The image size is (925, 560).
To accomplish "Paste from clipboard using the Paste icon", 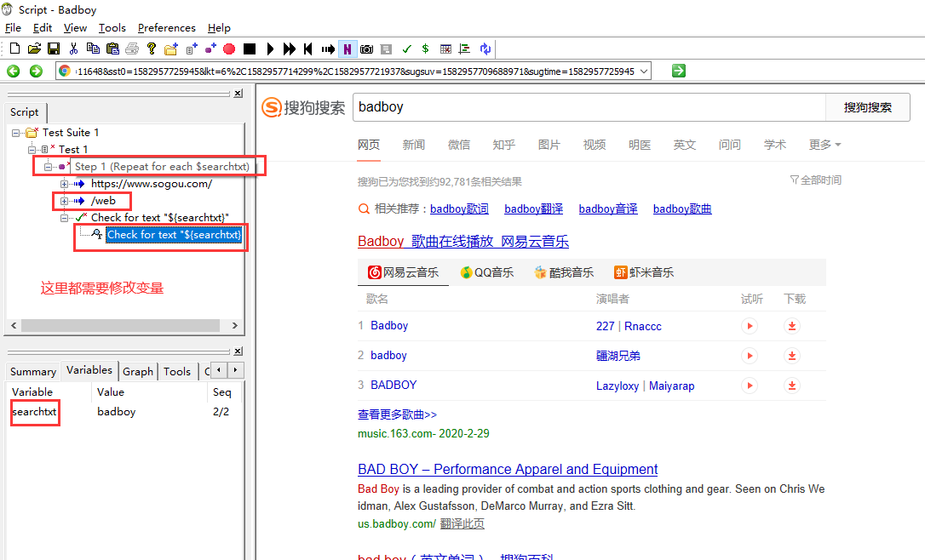I will [x=112, y=49].
